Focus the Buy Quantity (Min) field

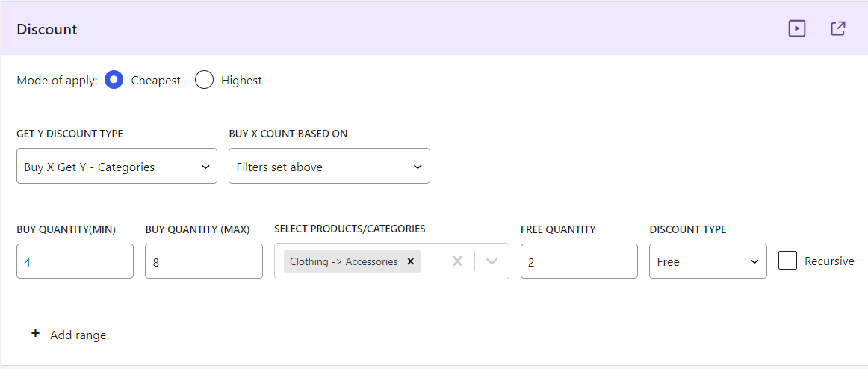pyautogui.click(x=75, y=261)
